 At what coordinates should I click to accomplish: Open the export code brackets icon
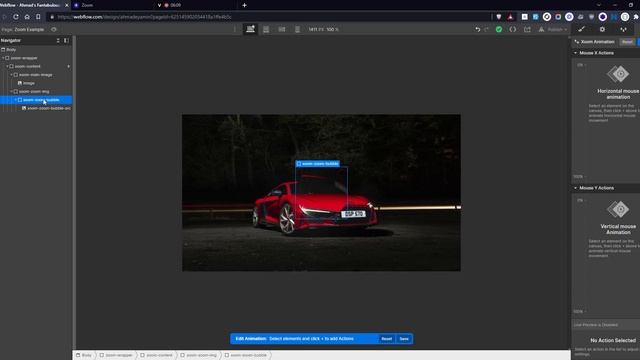click(x=513, y=29)
